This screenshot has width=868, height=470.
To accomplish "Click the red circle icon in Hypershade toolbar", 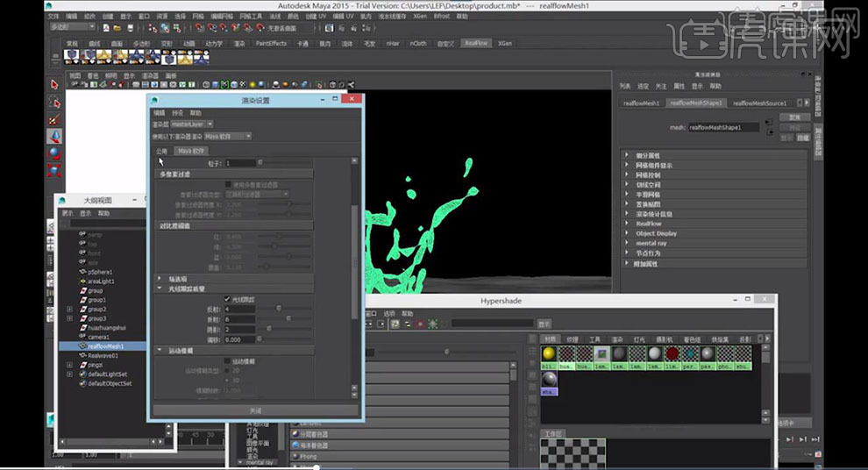I will point(420,324).
